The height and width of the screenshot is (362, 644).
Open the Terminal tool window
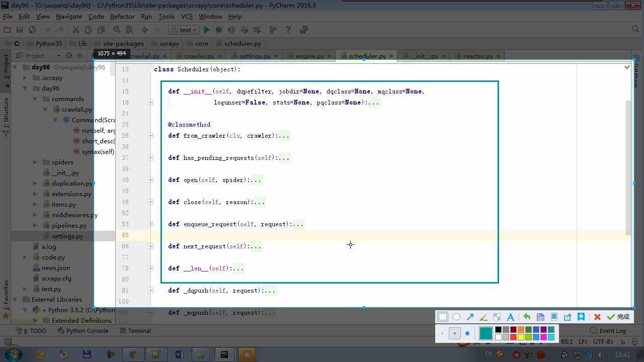tap(136, 331)
